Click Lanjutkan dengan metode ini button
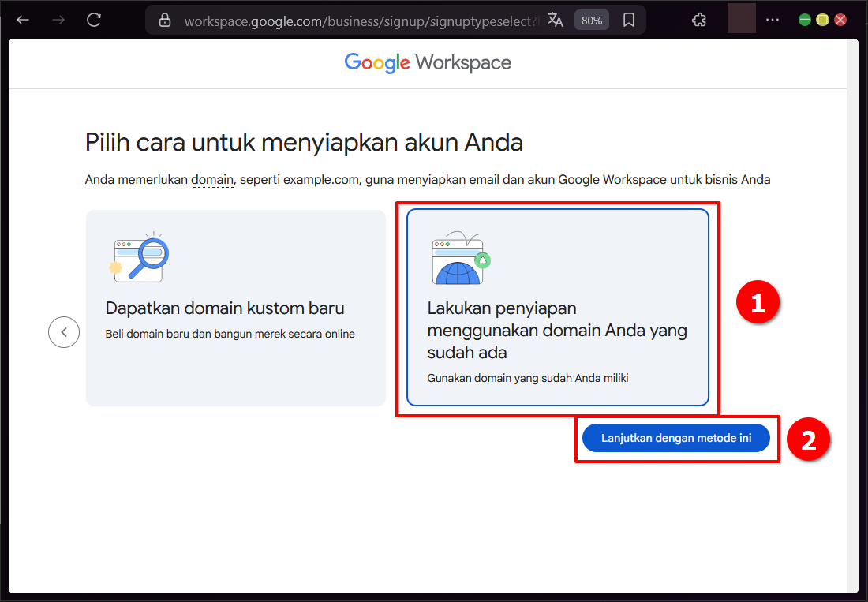The image size is (868, 602). tap(676, 438)
